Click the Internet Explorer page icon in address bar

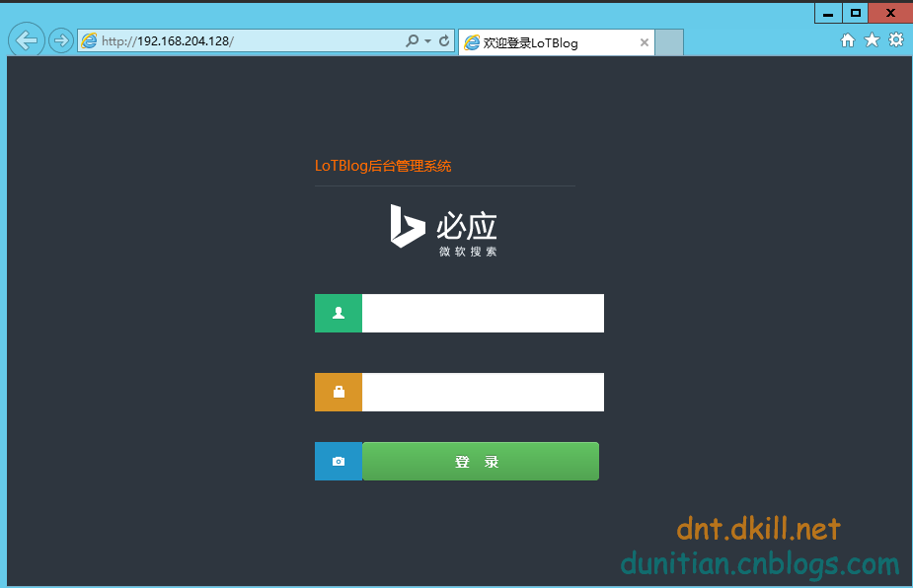click(89, 40)
